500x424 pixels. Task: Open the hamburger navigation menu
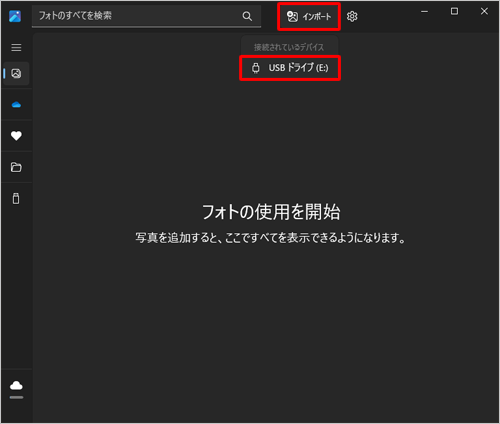click(x=16, y=47)
